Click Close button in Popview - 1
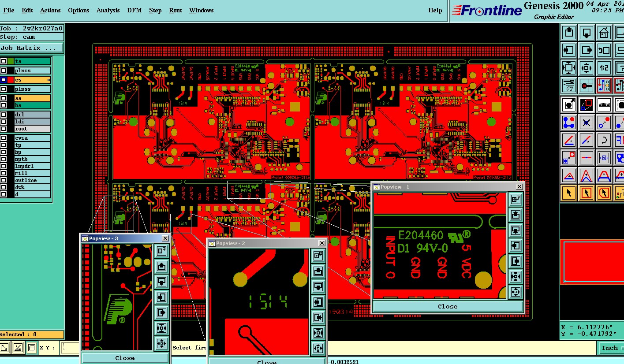Screen dimensions: 624x364 tap(448, 306)
